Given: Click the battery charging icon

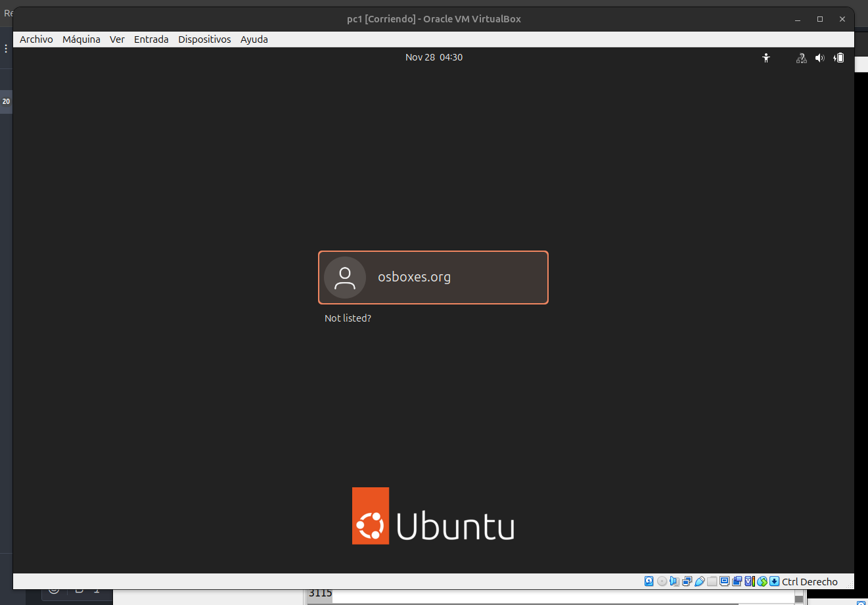Looking at the screenshot, I should point(839,58).
